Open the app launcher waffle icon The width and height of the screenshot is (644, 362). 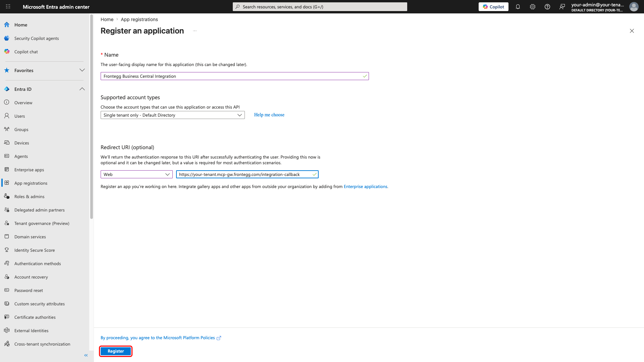point(8,7)
